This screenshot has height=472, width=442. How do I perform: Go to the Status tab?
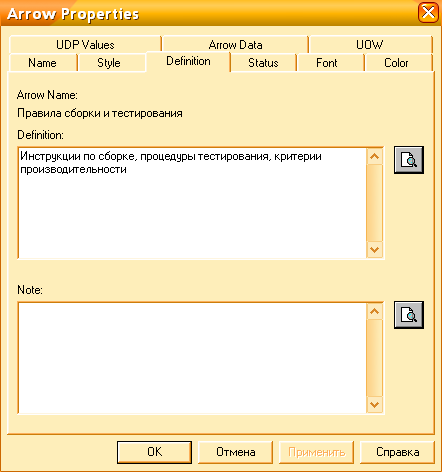click(x=263, y=63)
